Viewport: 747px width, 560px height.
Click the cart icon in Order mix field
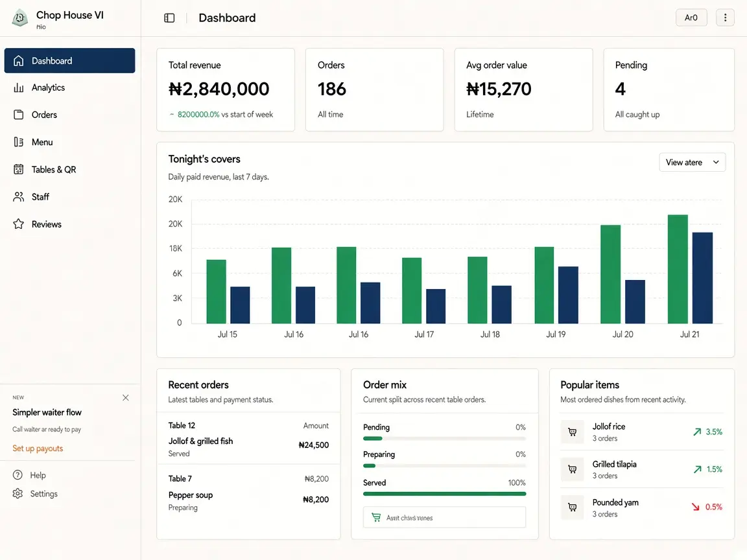point(376,517)
